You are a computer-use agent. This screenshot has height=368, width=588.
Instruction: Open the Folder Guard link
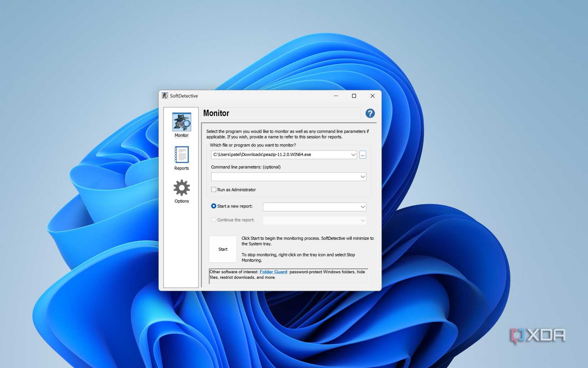[273, 272]
